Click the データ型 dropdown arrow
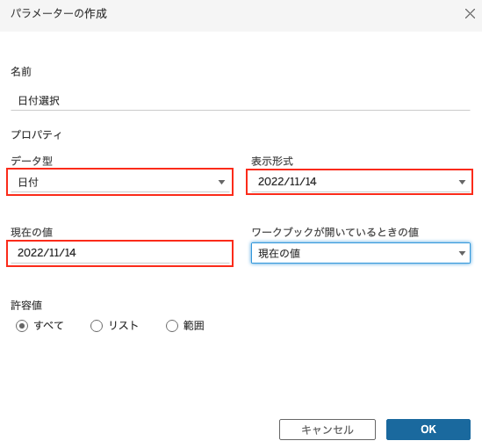This screenshot has height=448, width=482. (221, 182)
